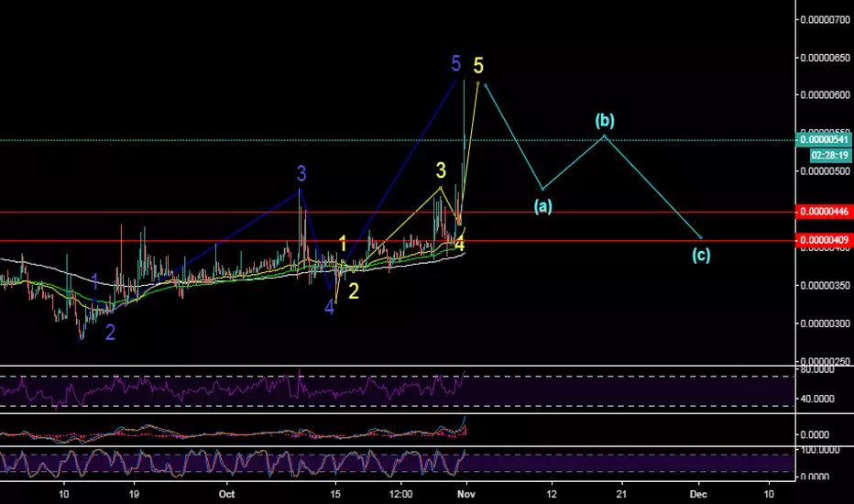Select the cyan line vertex at (a)
The height and width of the screenshot is (504, 854).
tap(542, 189)
